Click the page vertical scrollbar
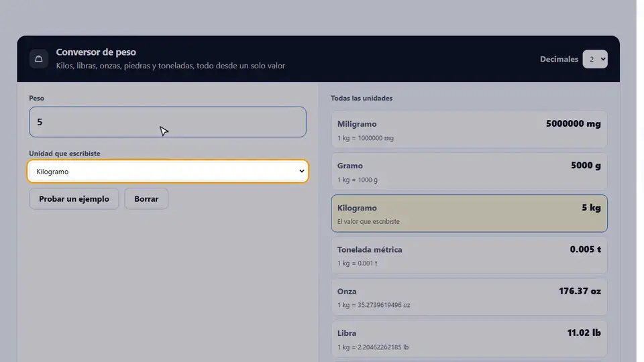The width and height of the screenshot is (644, 362). (640, 181)
